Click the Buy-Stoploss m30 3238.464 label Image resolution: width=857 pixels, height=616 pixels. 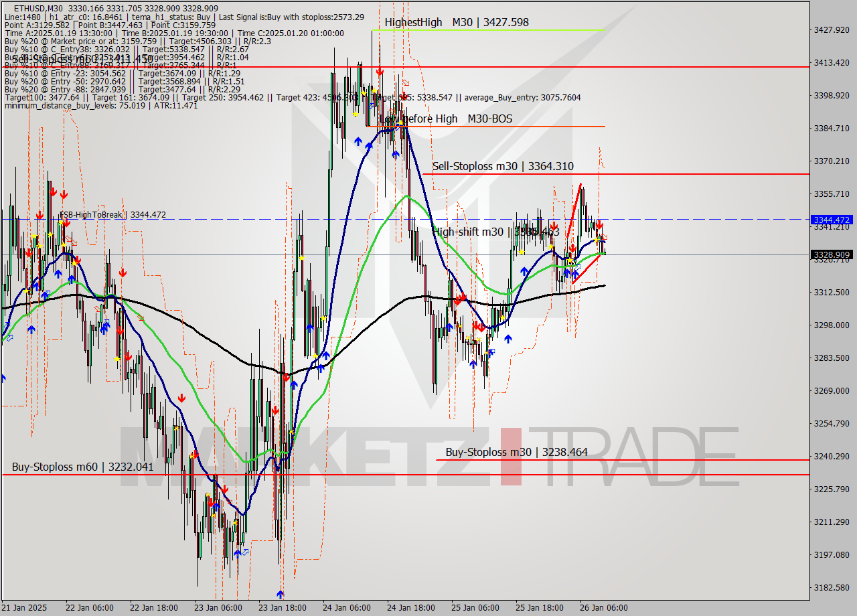coord(516,452)
